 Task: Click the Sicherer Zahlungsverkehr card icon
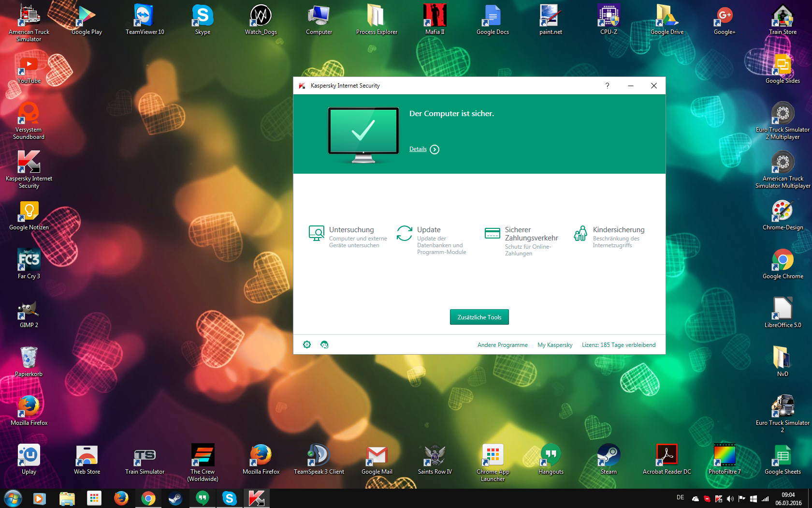pyautogui.click(x=493, y=233)
